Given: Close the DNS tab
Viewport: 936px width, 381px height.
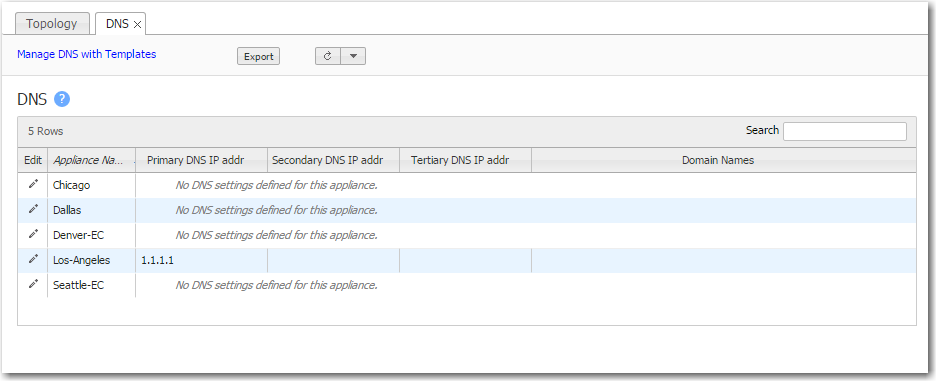Looking at the screenshot, I should point(137,24).
